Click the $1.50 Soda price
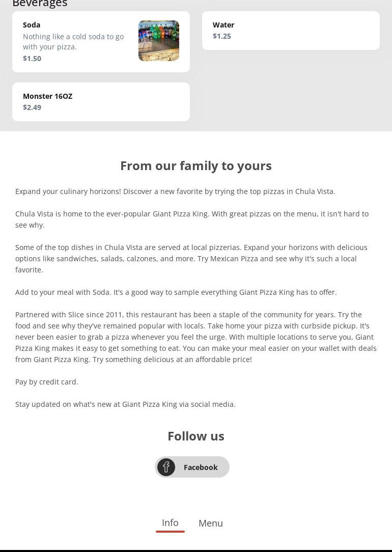 tap(32, 58)
